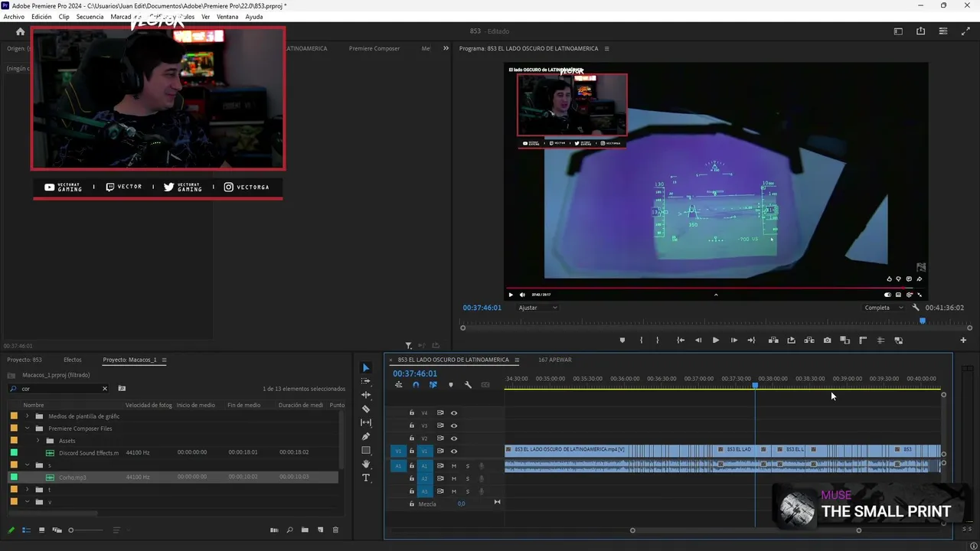Collapse the Premiere Composer Files bin
Screen dimensions: 980x551
point(28,429)
